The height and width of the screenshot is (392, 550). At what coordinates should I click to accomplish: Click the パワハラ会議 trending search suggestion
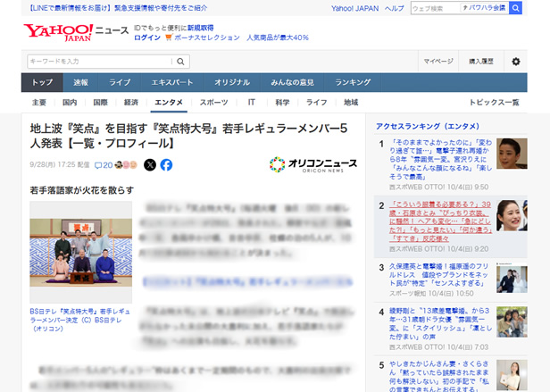(485, 8)
